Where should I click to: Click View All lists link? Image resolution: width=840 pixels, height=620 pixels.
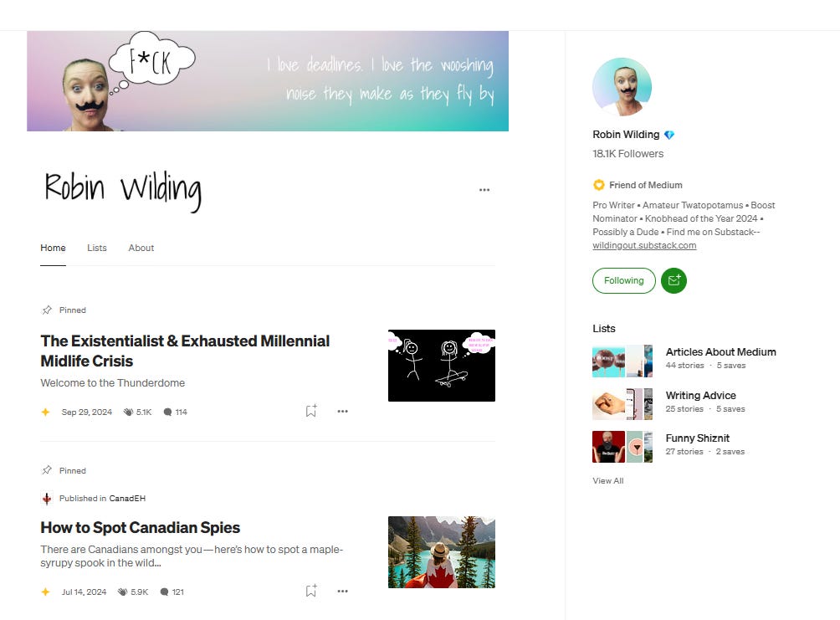608,480
